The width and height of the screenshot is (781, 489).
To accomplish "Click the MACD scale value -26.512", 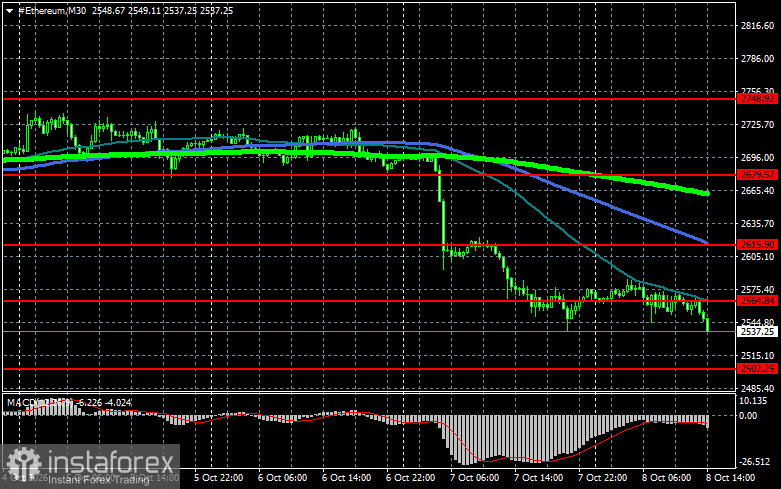I will [755, 462].
